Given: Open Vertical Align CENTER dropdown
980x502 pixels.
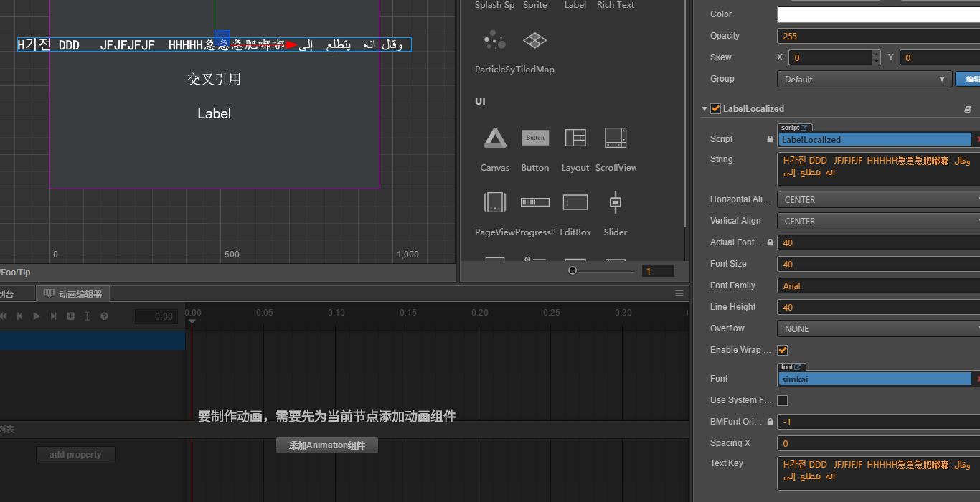Looking at the screenshot, I should pyautogui.click(x=878, y=221).
